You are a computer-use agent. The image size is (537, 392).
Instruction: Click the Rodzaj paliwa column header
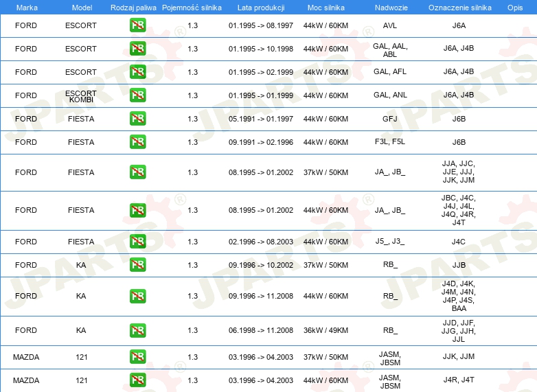click(133, 8)
